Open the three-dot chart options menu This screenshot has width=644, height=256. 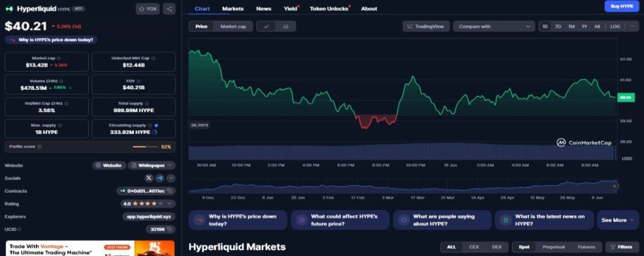(632, 26)
